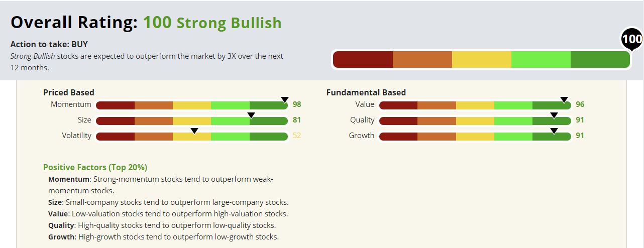644x248 pixels.
Task: Select the Fundamental Based heading
Action: pos(366,92)
